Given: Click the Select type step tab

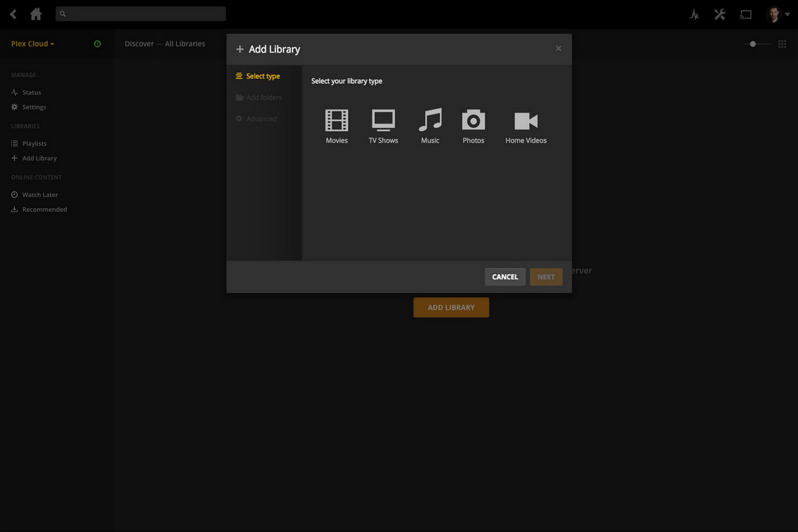Looking at the screenshot, I should pyautogui.click(x=258, y=76).
